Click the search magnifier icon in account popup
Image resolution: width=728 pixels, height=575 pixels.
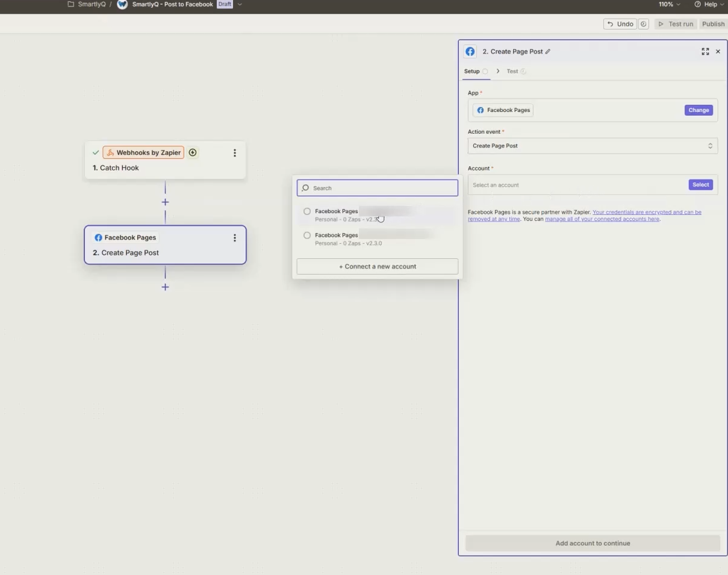[305, 188]
